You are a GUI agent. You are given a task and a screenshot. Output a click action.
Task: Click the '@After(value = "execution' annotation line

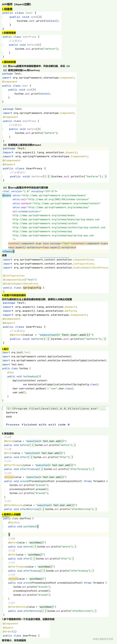tap(34, 453)
